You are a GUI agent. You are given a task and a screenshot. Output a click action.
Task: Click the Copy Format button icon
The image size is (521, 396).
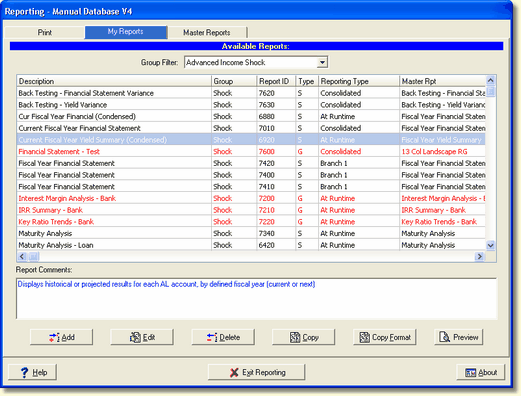pyautogui.click(x=364, y=337)
